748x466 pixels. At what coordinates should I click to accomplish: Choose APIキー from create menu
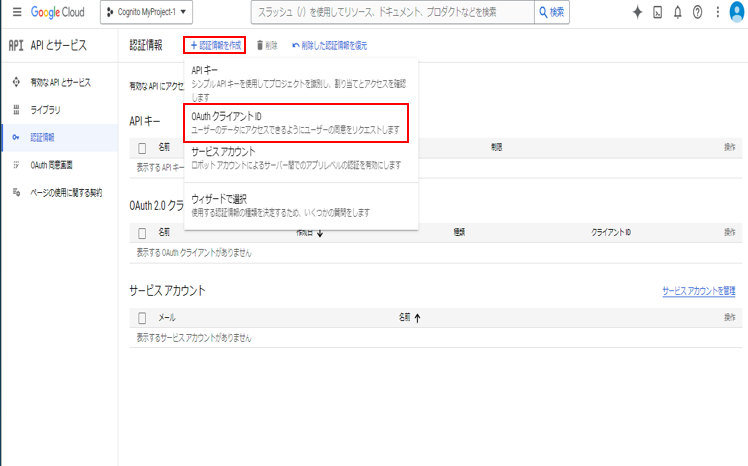pyautogui.click(x=299, y=83)
